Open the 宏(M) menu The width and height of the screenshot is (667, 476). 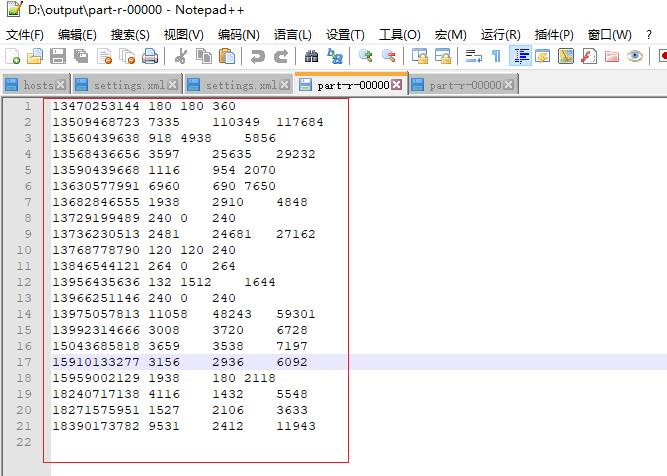(450, 34)
